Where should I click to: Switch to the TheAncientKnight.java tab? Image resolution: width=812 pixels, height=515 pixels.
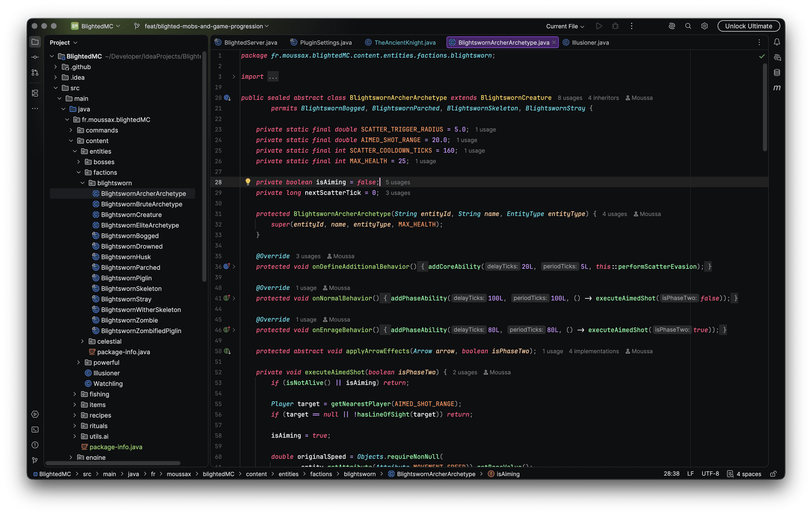click(400, 42)
